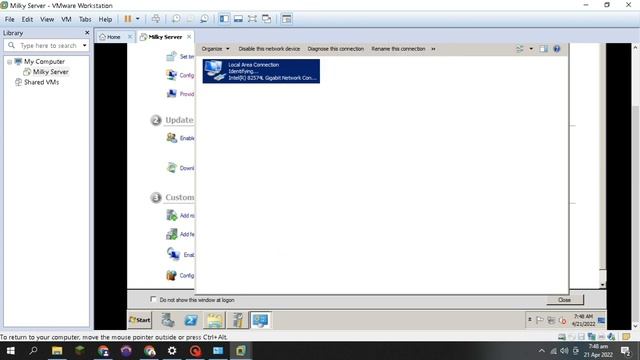Select Shared VMs in the library
The width and height of the screenshot is (640, 360).
[41, 82]
